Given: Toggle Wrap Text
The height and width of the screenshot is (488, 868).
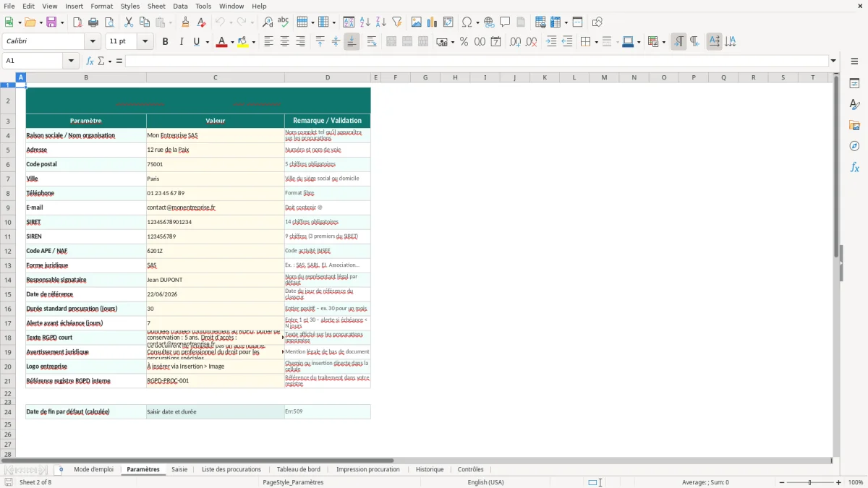Looking at the screenshot, I should pyautogui.click(x=372, y=42).
